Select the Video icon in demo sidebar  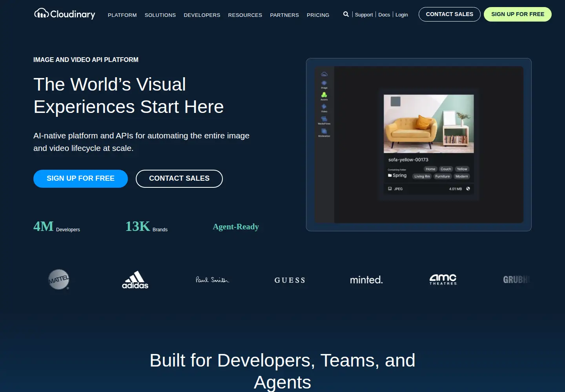click(x=324, y=107)
